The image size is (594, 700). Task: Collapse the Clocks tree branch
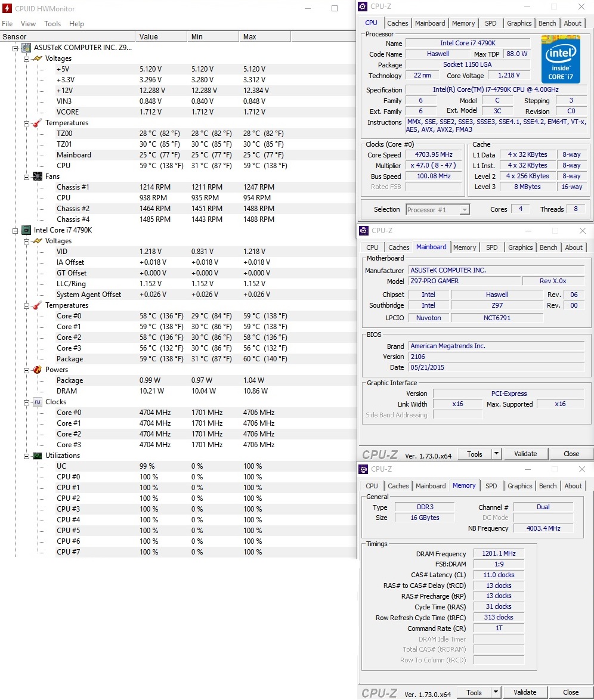[x=26, y=402]
